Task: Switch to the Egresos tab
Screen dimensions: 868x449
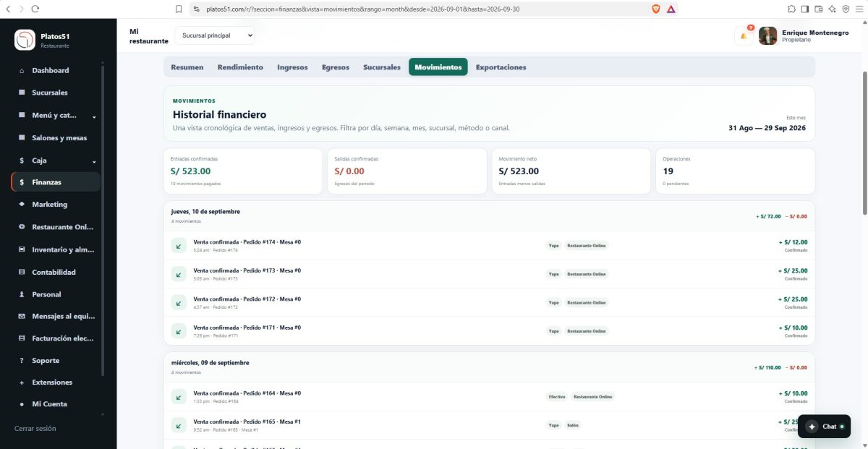Action: [x=336, y=67]
